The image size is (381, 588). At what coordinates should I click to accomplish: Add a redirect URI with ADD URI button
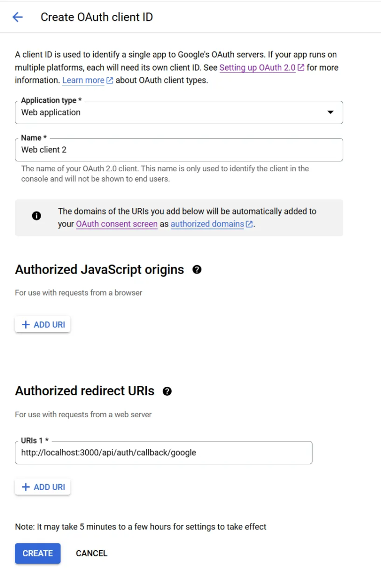coord(43,487)
